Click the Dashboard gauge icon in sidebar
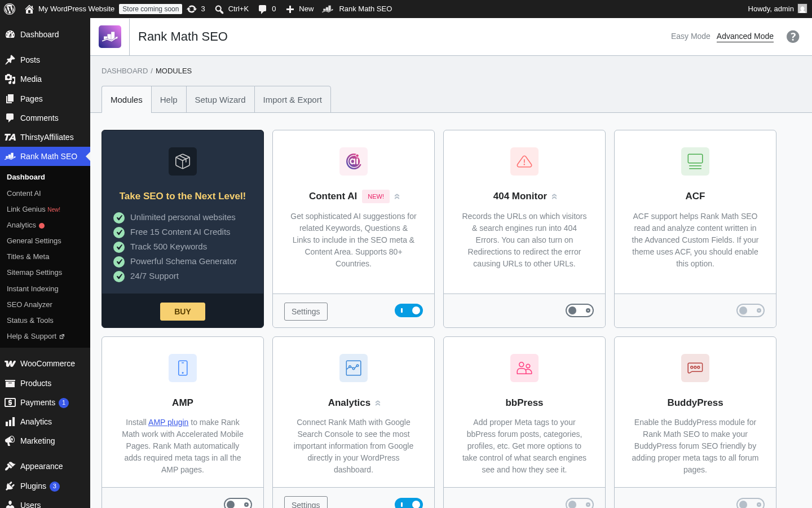 pyautogui.click(x=10, y=34)
